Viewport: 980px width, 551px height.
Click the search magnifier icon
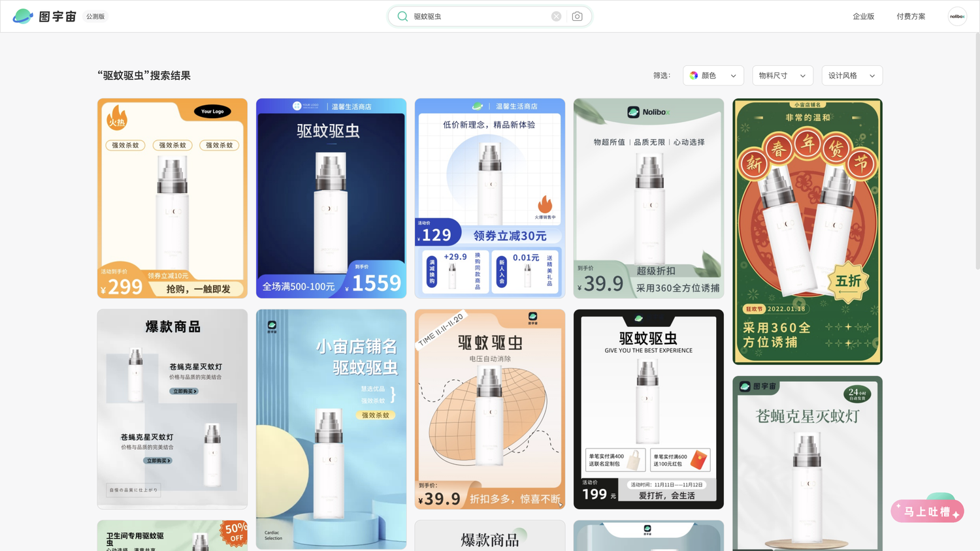(x=402, y=16)
